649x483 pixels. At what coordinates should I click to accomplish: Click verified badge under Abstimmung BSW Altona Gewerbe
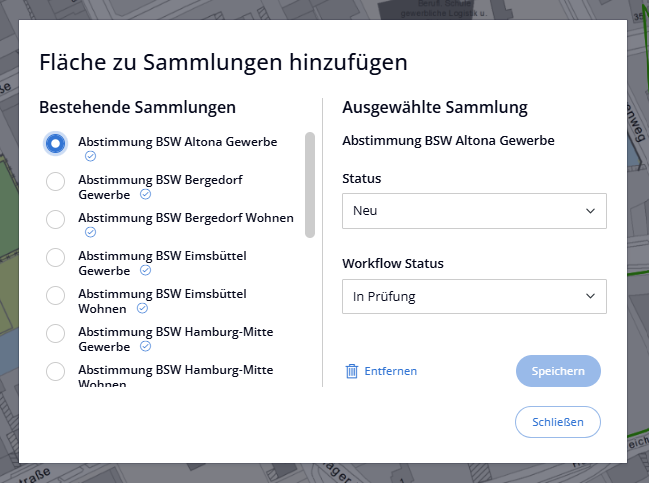pos(91,157)
